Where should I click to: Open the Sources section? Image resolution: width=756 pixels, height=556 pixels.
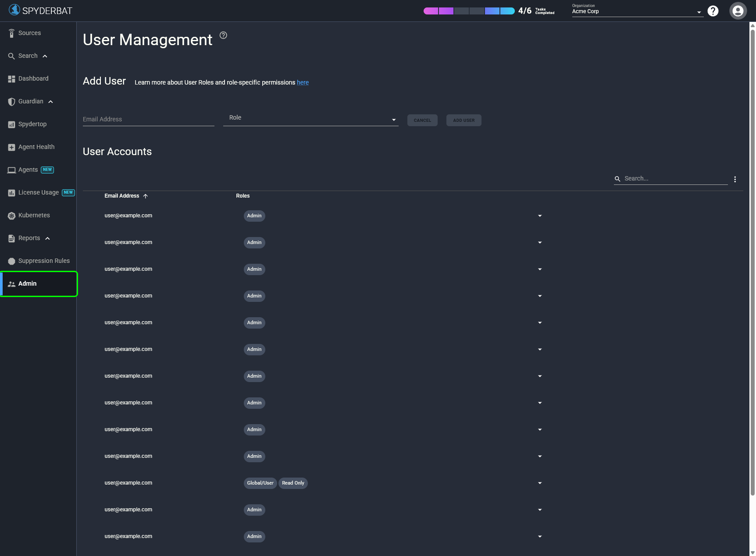(29, 33)
